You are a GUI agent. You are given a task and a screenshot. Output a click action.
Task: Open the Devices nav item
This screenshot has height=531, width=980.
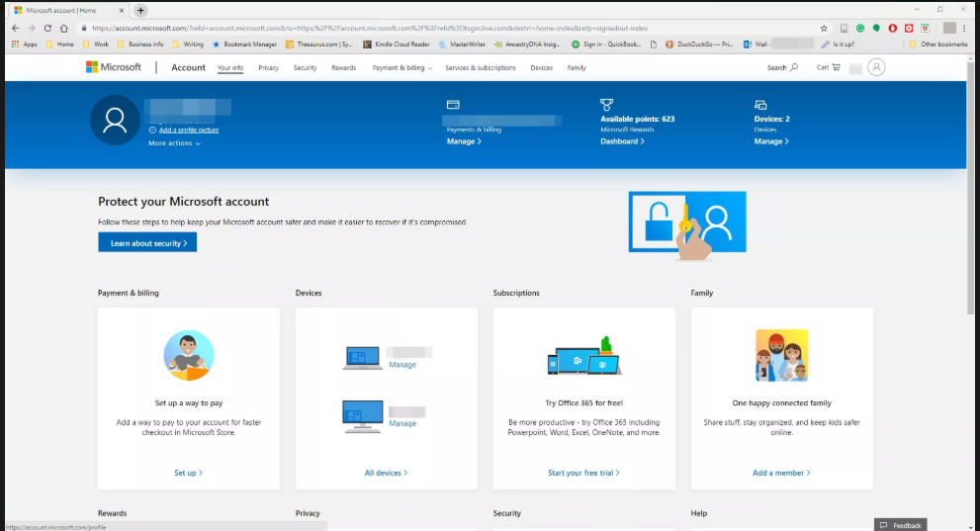(541, 67)
